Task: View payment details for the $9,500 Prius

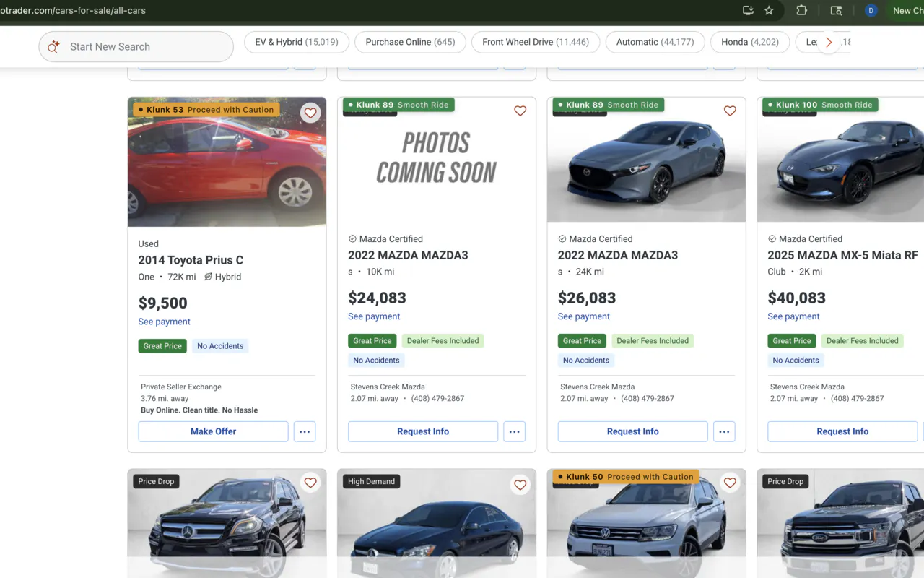Action: point(165,322)
